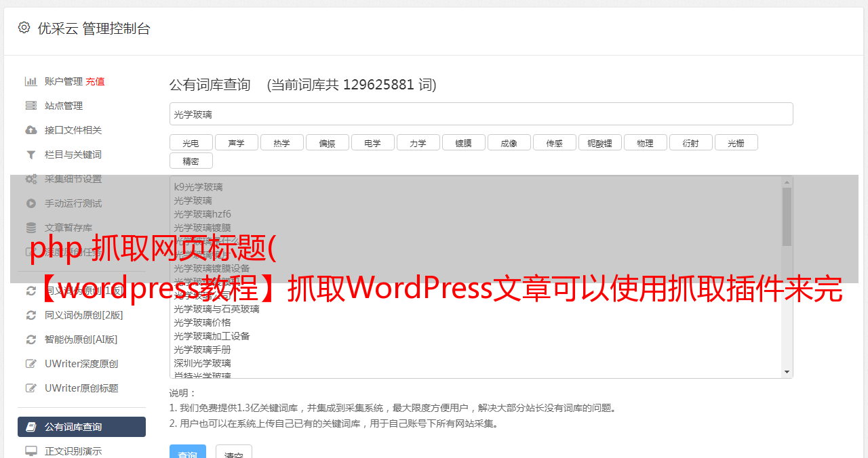
Task: Open 账户管理 in the sidebar
Action: (64, 81)
